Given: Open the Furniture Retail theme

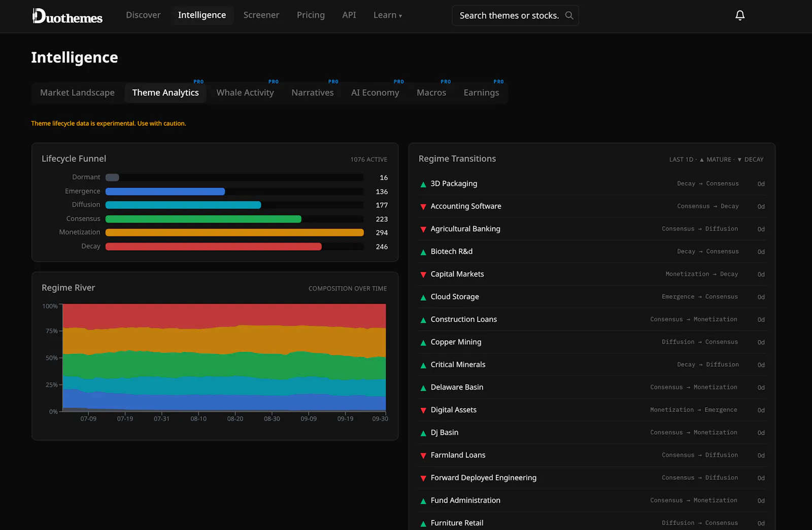Looking at the screenshot, I should click(457, 523).
